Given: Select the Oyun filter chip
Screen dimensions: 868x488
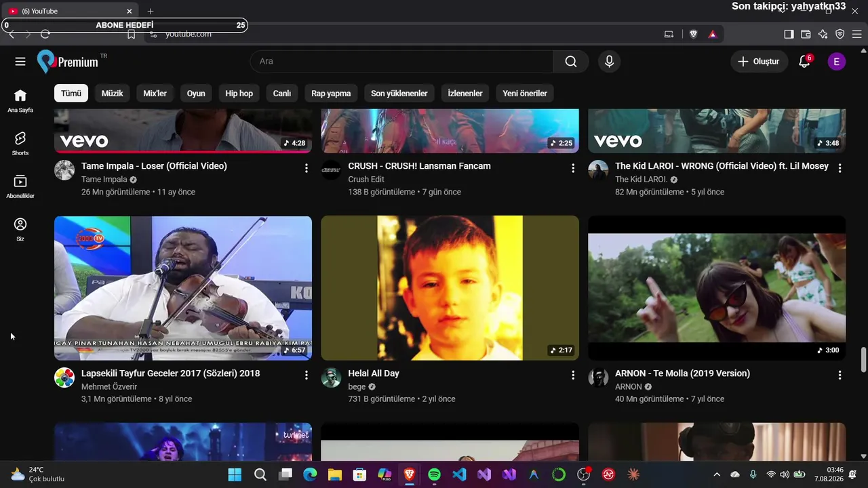Looking at the screenshot, I should point(196,94).
